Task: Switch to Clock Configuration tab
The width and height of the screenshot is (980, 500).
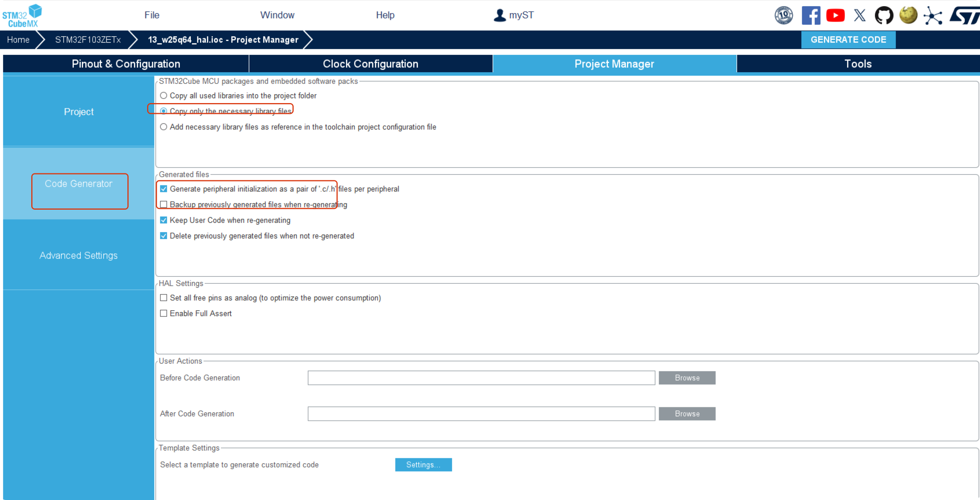Action: coord(370,64)
